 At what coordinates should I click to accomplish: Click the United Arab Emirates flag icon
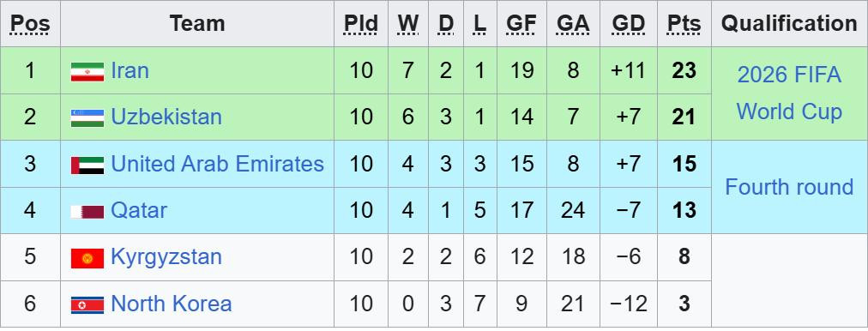point(87,165)
